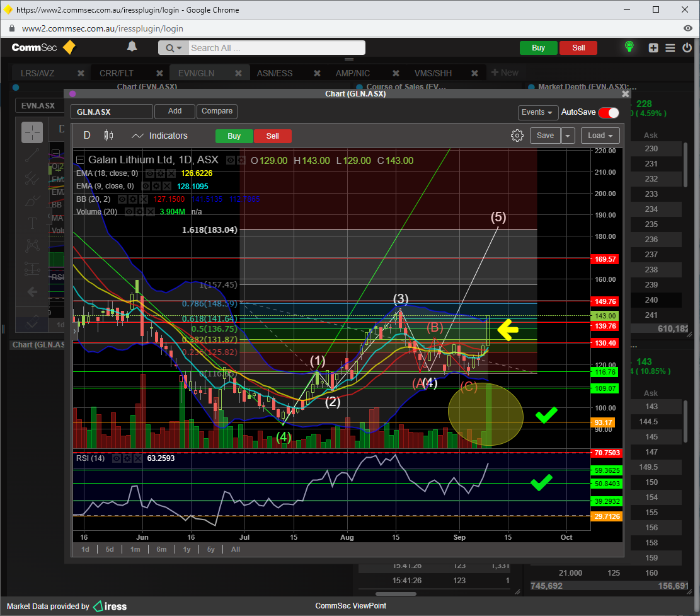Image resolution: width=700 pixels, height=616 pixels.
Task: Open the chart type candlestick icon
Action: point(108,136)
